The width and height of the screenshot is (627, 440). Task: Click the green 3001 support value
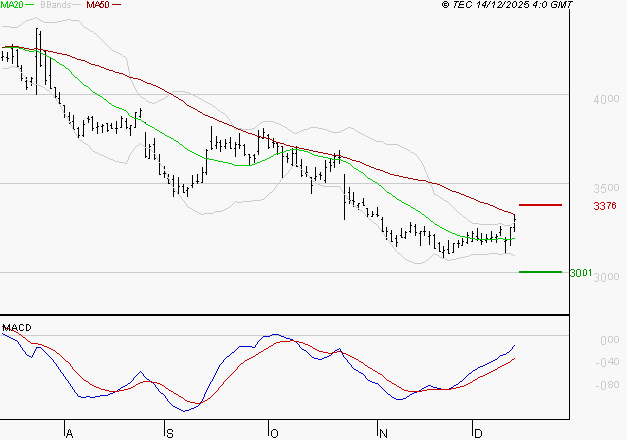pos(581,273)
